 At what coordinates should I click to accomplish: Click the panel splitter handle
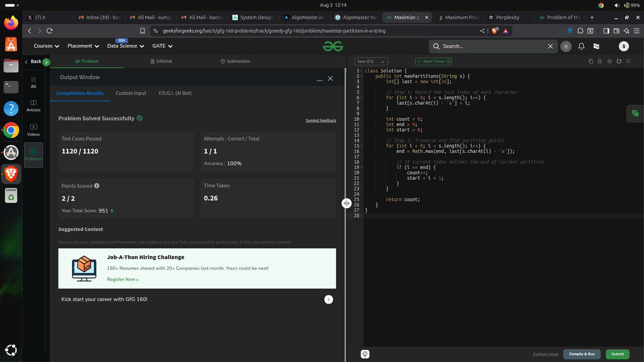347,203
